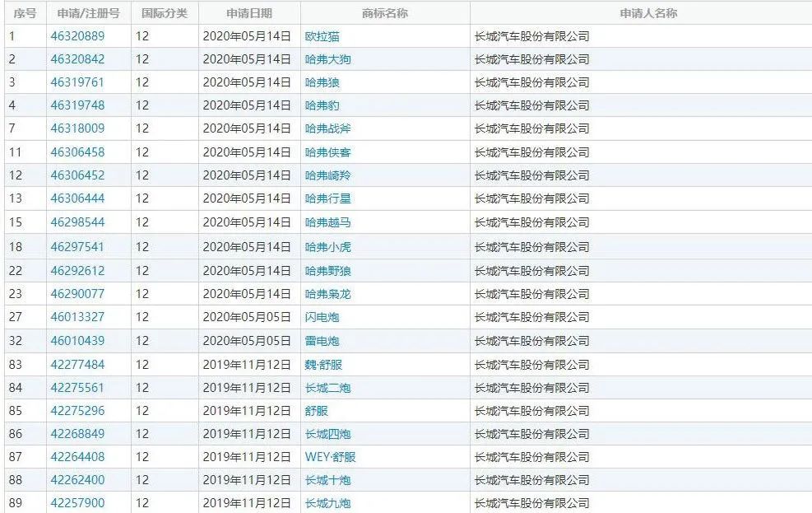Click trademark name 长城九炮
The height and width of the screenshot is (513, 812).
[327, 503]
